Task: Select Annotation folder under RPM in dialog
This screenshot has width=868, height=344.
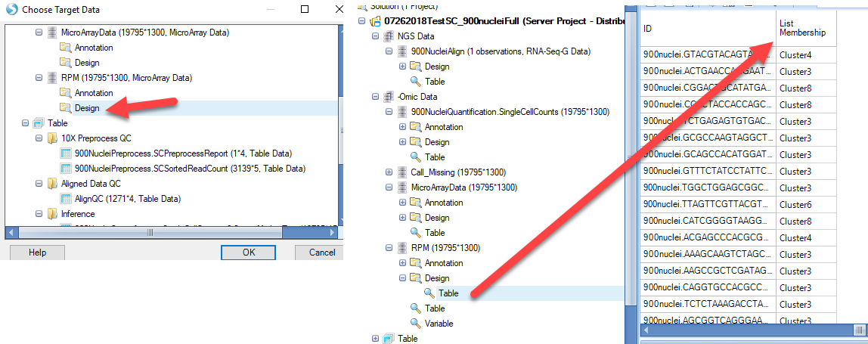Action: pos(94,93)
